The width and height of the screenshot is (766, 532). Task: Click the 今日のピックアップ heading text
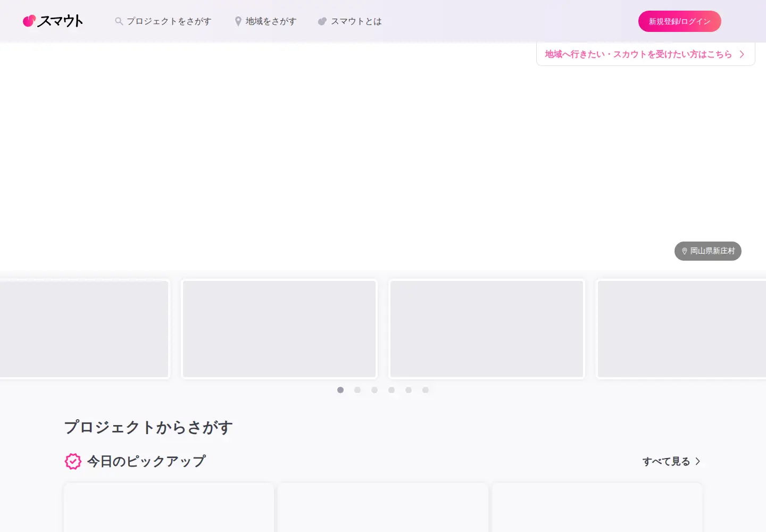click(146, 461)
